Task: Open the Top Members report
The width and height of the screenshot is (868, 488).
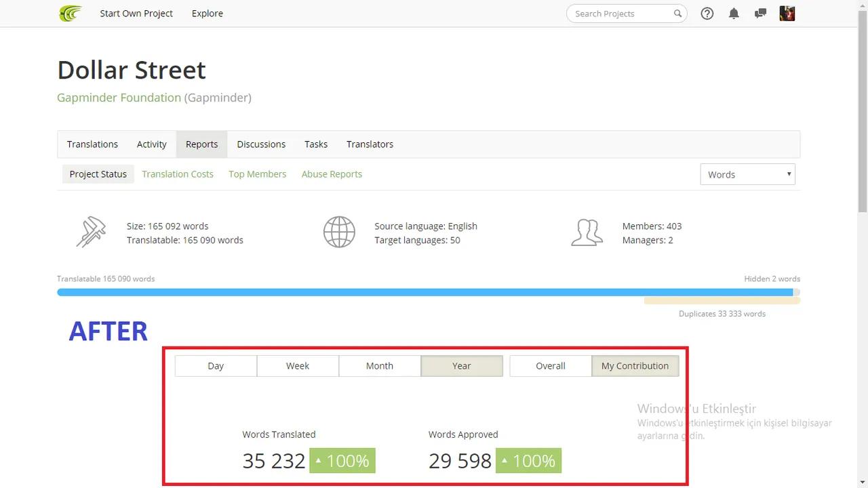Action: click(258, 174)
